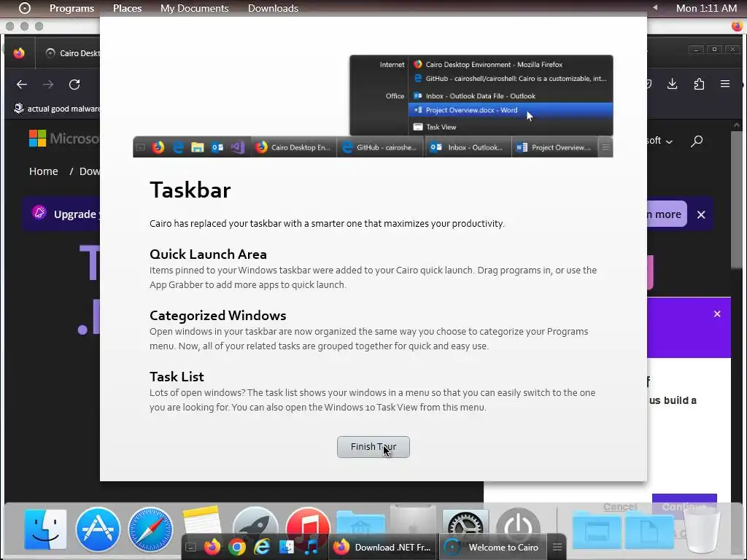The width and height of the screenshot is (747, 560).
Task: Click the music notes icon in Cairo taskbar
Action: (311, 547)
